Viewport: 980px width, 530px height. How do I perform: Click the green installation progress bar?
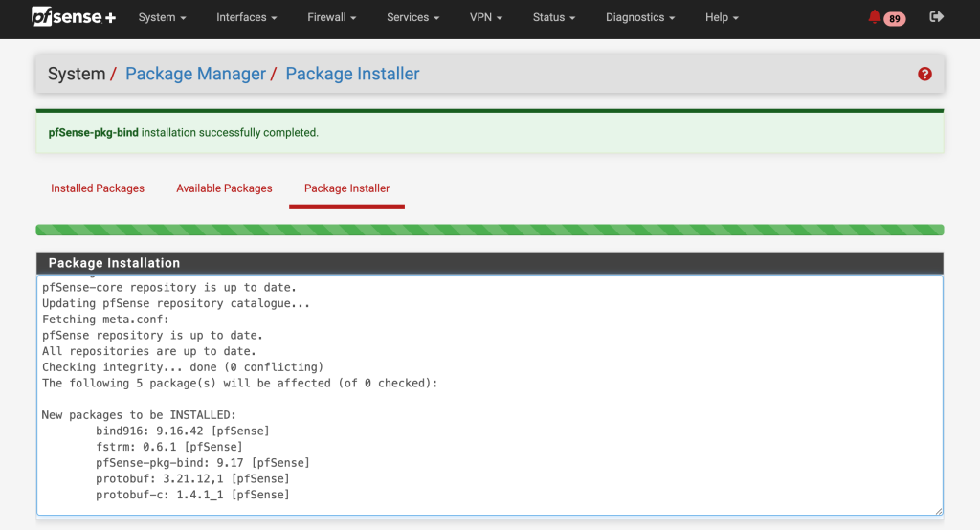(x=490, y=230)
